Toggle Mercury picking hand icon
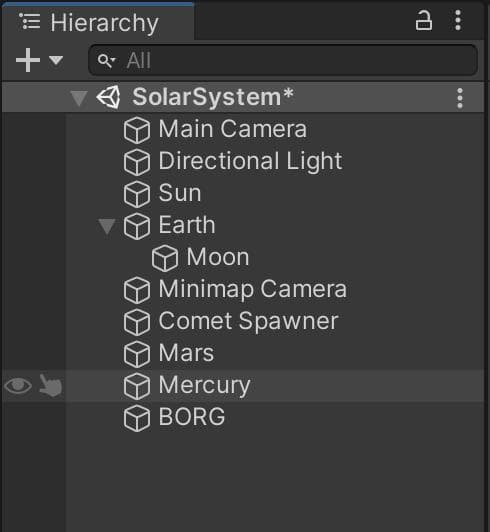Screen dimensions: 490x532 point(50,385)
